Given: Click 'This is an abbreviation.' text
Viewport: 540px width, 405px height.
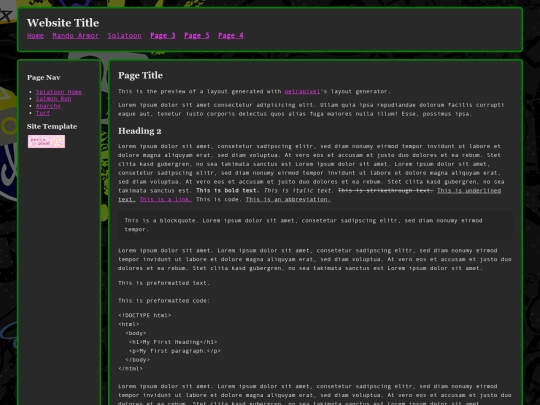Looking at the screenshot, I should point(288,199).
